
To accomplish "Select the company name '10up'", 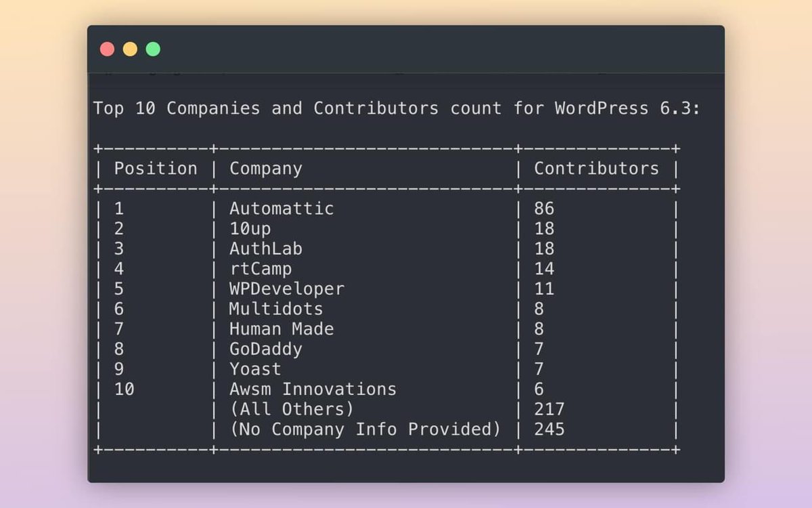I will [250, 229].
